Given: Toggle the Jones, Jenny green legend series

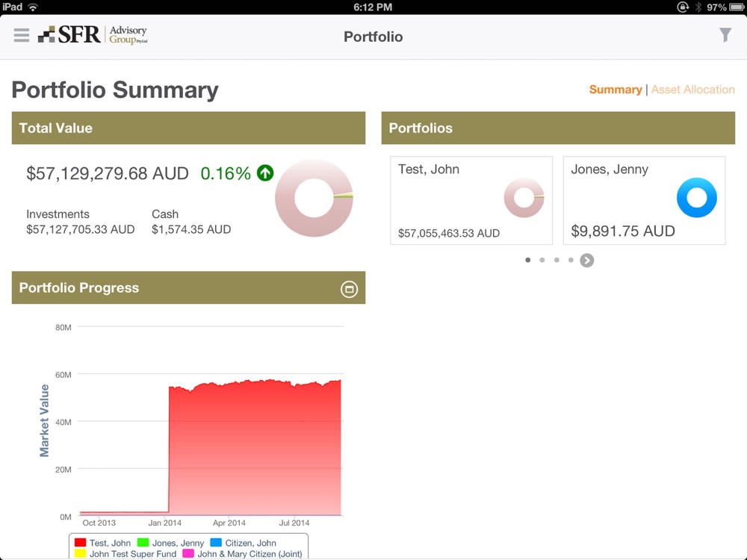Looking at the screenshot, I should [143, 543].
